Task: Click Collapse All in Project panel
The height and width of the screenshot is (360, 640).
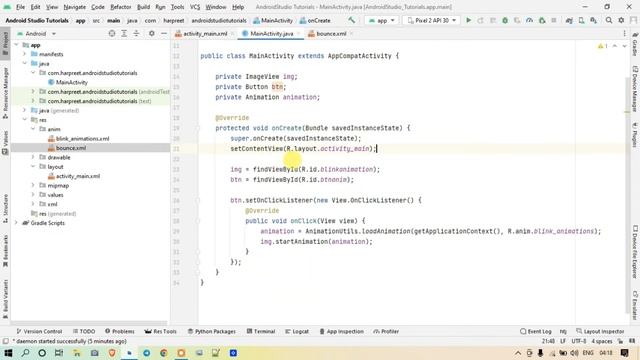Action: coord(136,33)
